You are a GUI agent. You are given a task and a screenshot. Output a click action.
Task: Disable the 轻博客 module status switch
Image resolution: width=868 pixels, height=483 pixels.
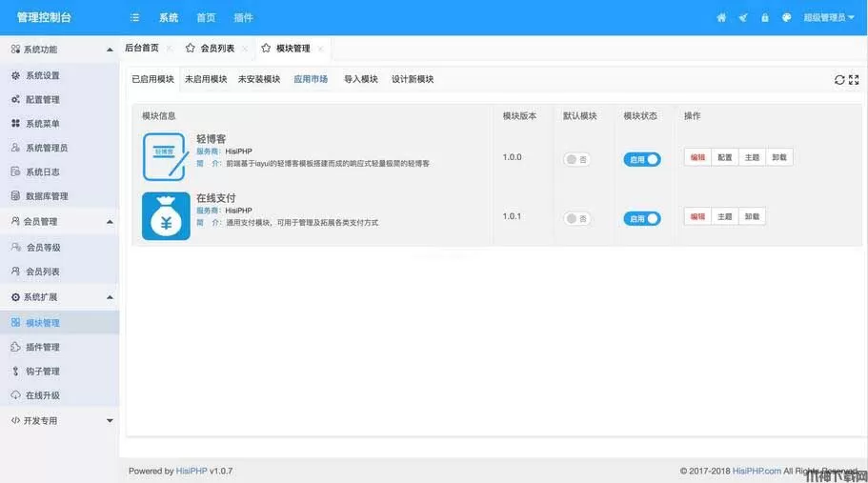click(642, 159)
